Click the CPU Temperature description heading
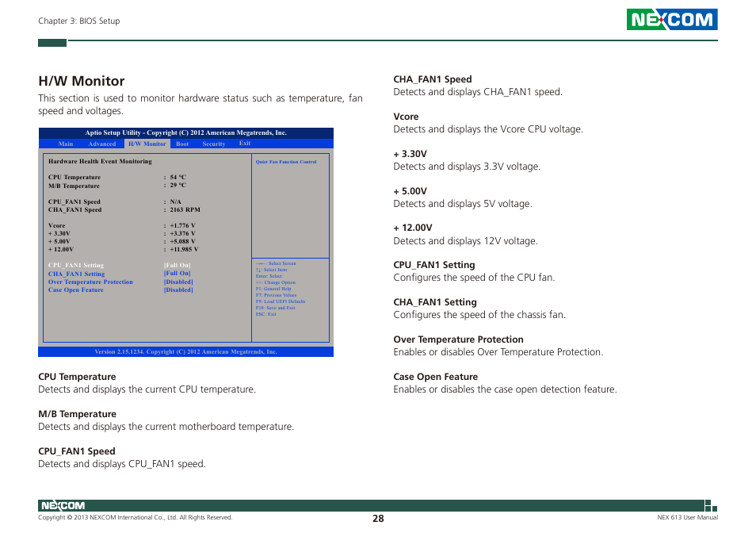Image resolution: width=756 pixels, height=533 pixels. (x=77, y=377)
